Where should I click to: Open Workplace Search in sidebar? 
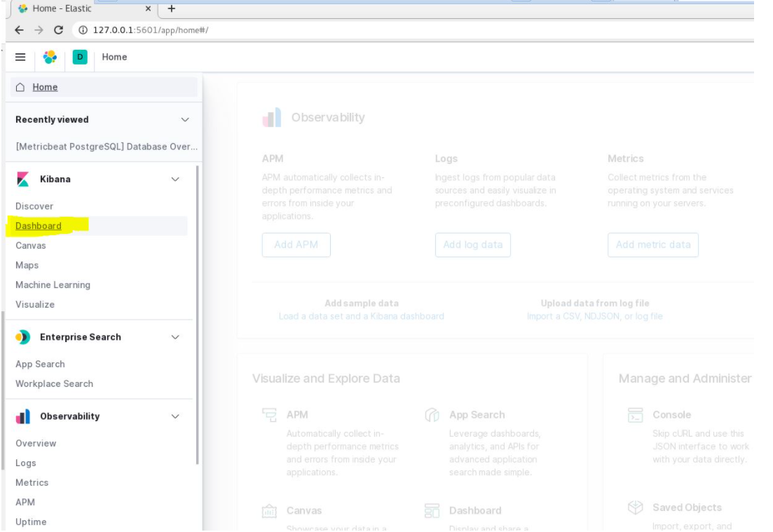click(54, 384)
